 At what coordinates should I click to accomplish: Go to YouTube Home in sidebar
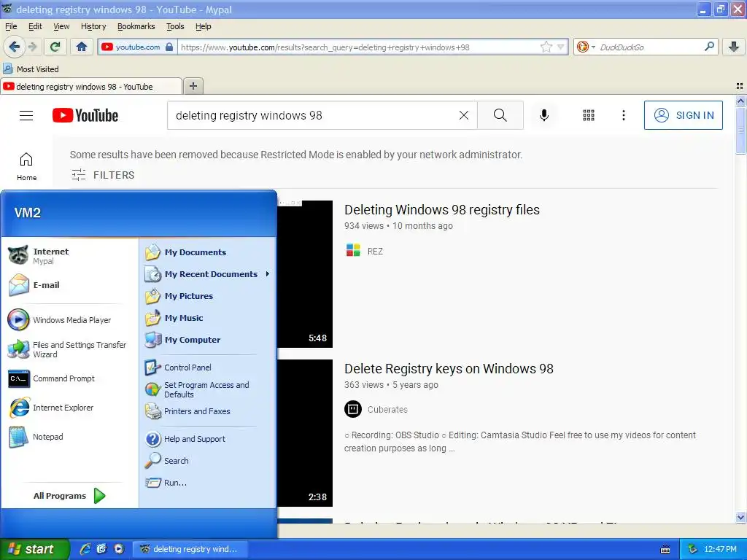click(27, 166)
